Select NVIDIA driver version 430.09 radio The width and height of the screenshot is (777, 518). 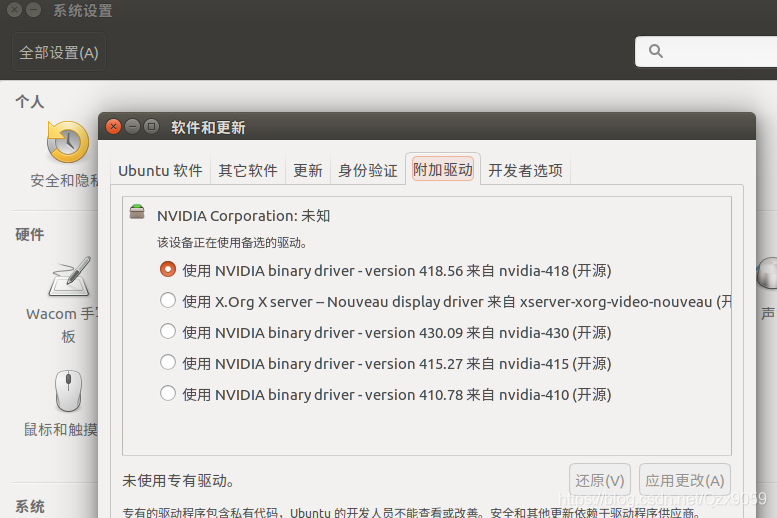pyautogui.click(x=168, y=331)
